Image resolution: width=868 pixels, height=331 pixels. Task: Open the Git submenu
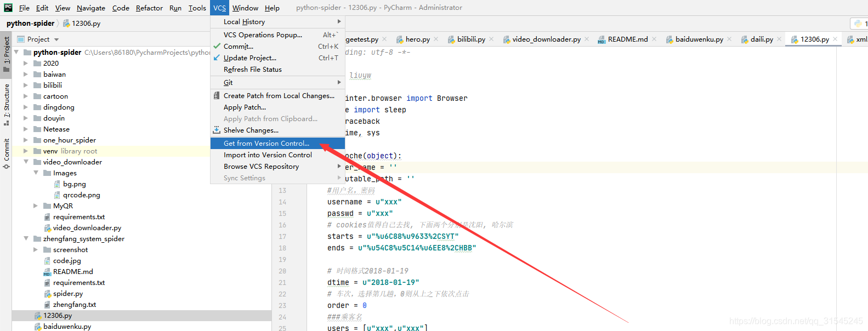(x=277, y=82)
